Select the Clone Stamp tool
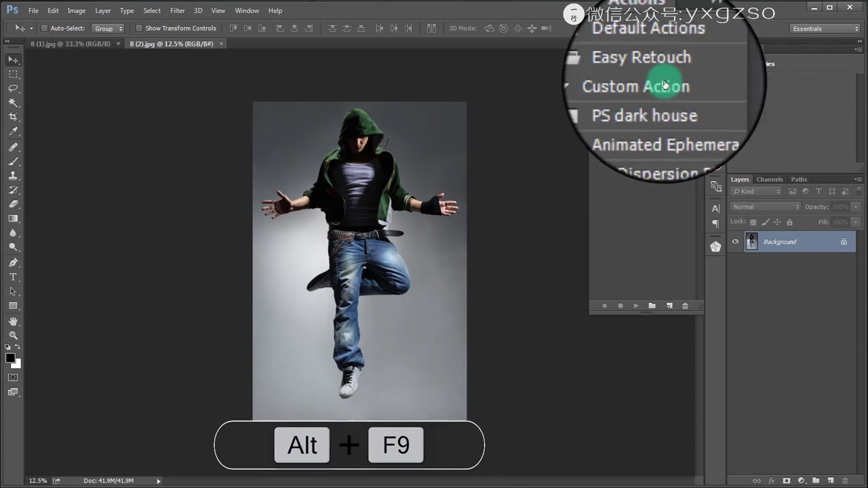 tap(13, 176)
